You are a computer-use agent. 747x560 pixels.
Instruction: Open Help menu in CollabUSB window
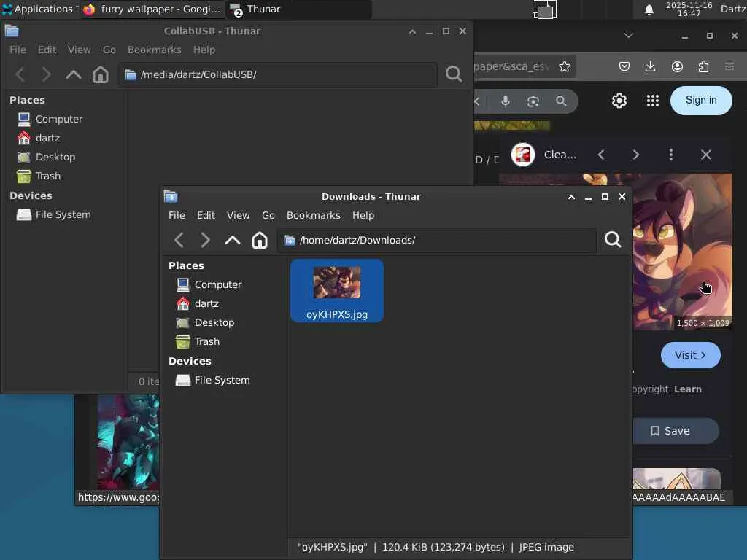click(x=204, y=50)
